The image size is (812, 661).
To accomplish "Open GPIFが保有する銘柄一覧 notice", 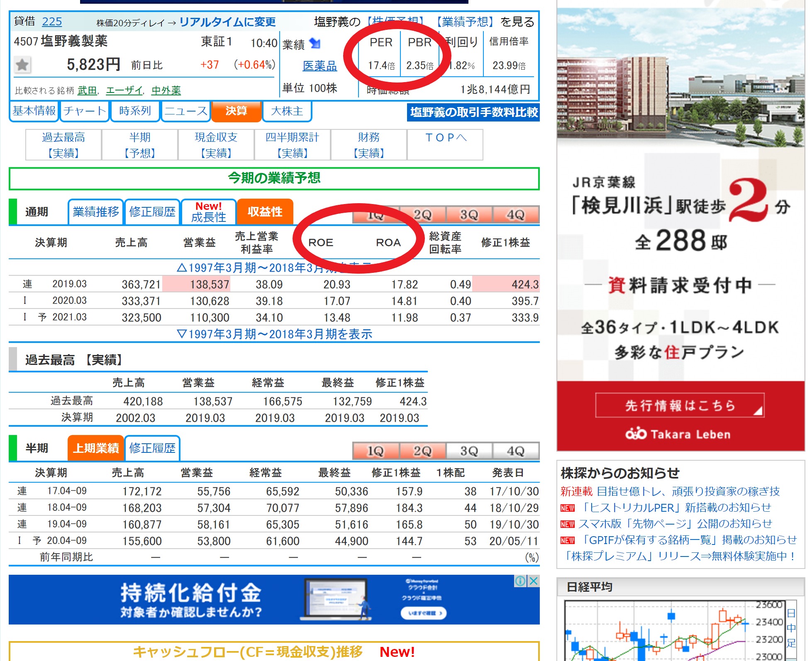I will tap(688, 540).
